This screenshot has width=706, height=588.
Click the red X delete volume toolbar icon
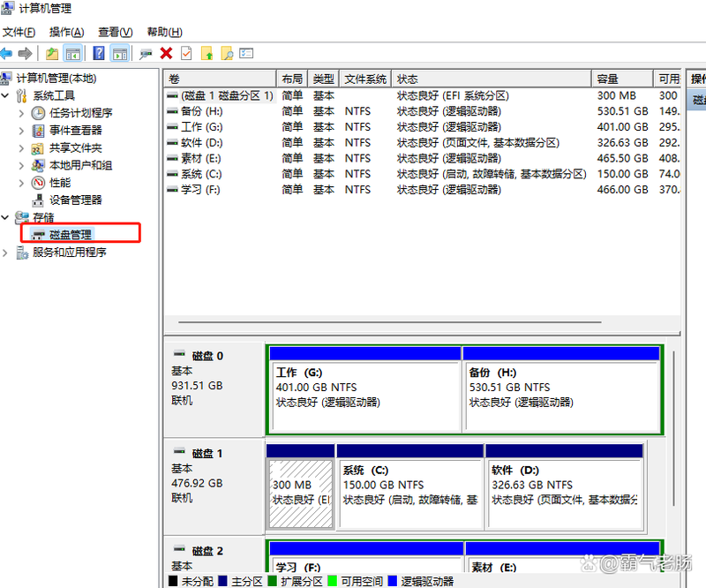[x=167, y=53]
